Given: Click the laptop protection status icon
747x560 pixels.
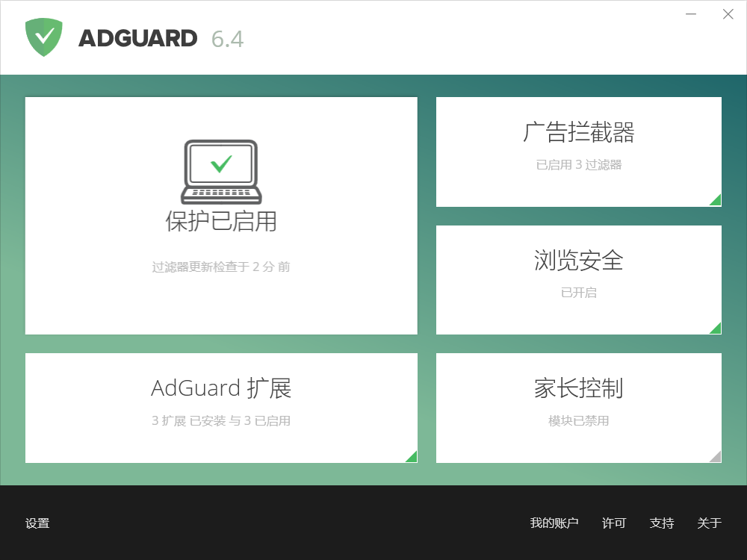Looking at the screenshot, I should tap(221, 172).
